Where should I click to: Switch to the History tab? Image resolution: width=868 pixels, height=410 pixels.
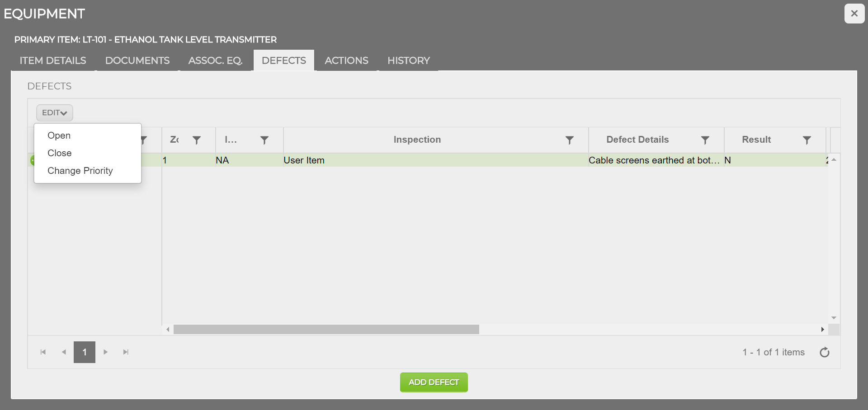(408, 61)
